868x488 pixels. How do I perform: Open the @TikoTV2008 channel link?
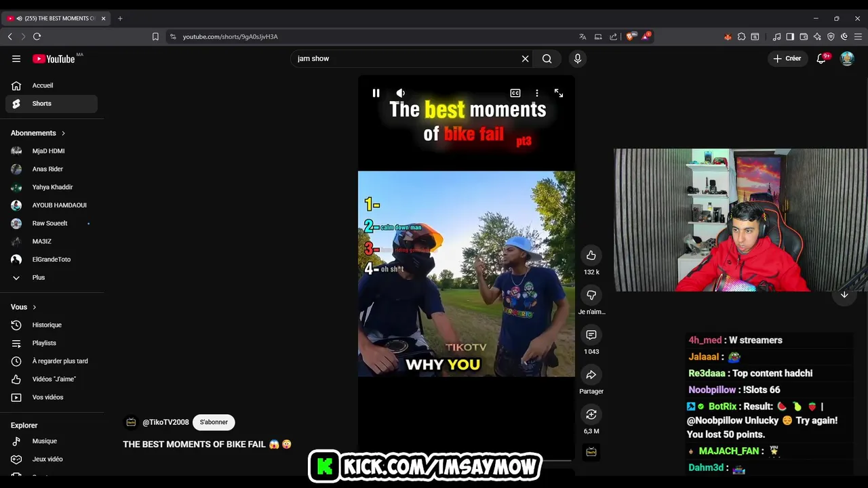(x=165, y=422)
